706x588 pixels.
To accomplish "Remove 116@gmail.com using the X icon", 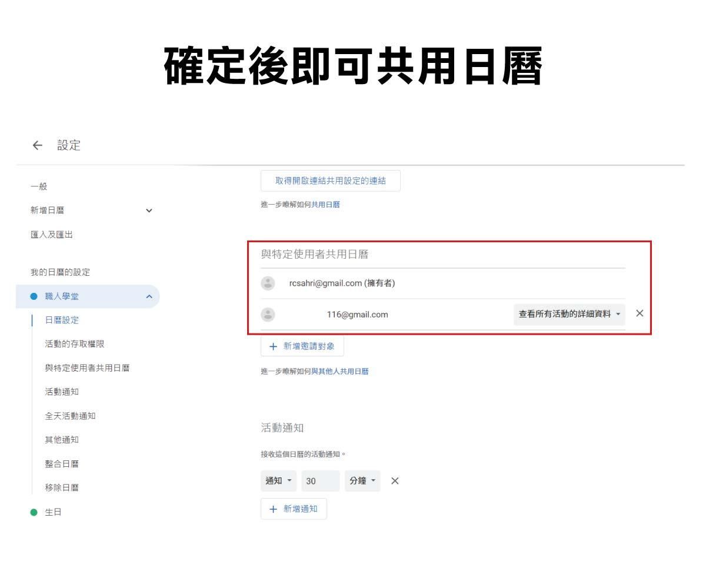I will [x=640, y=314].
